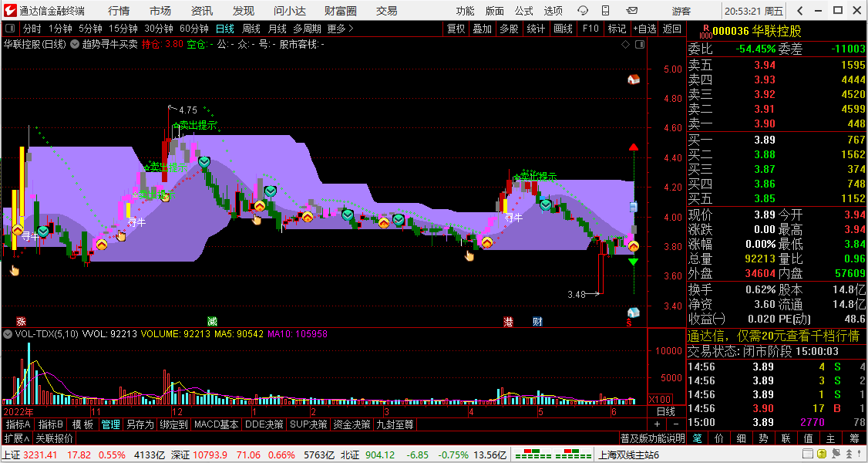Screen dimensions: 868x463
Task: Click the blue house icon on price axis
Action: 634,313
